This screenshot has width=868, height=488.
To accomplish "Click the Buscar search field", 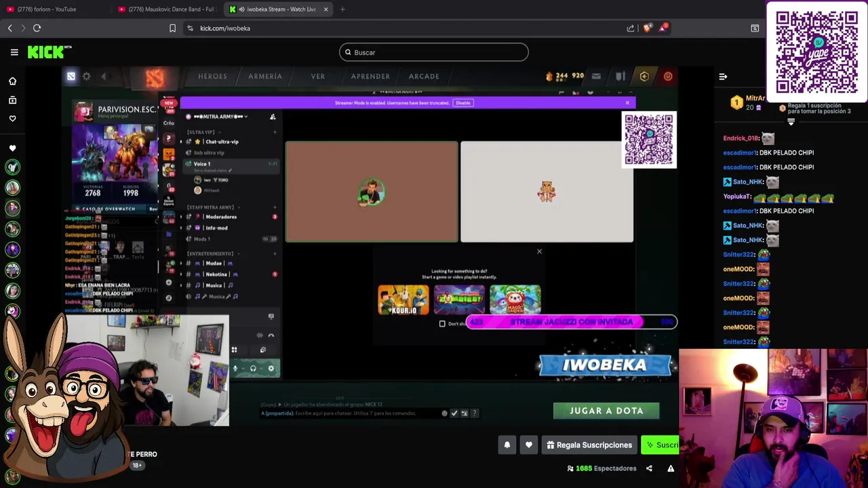I will pyautogui.click(x=434, y=52).
